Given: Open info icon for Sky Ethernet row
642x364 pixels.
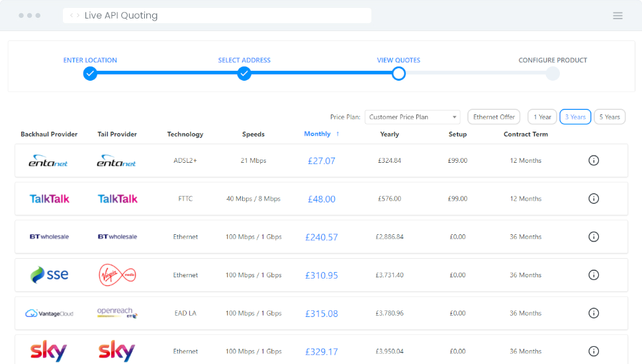Looking at the screenshot, I should tap(593, 351).
